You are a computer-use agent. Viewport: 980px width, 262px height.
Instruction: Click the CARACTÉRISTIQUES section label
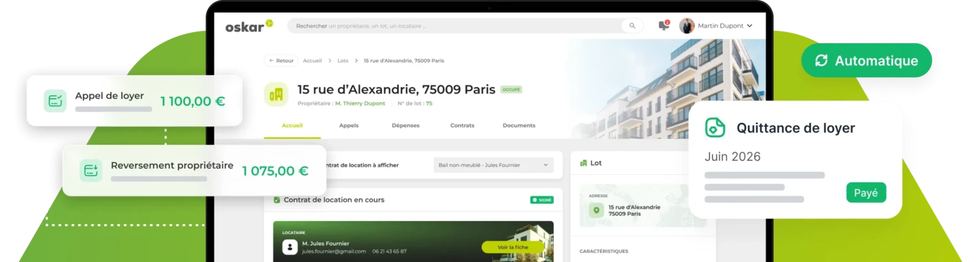(x=604, y=252)
